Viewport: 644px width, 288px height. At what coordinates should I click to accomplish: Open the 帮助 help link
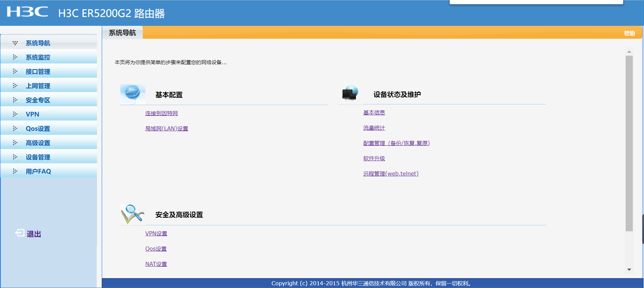pyautogui.click(x=629, y=33)
